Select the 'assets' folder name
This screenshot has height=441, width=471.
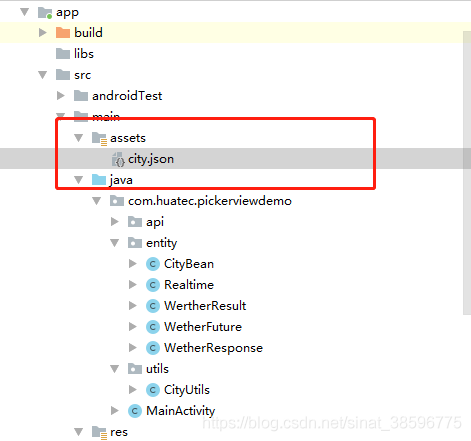coord(128,138)
